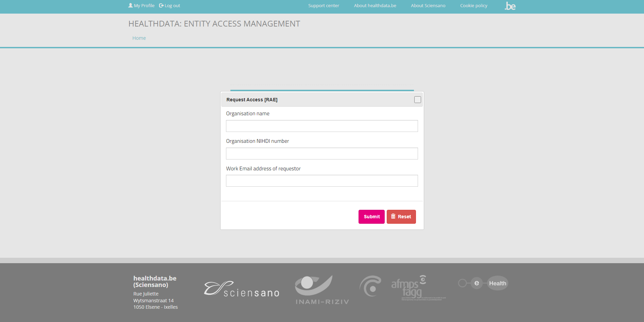Focus the Organisation name field
This screenshot has width=644, height=322.
click(x=321, y=126)
